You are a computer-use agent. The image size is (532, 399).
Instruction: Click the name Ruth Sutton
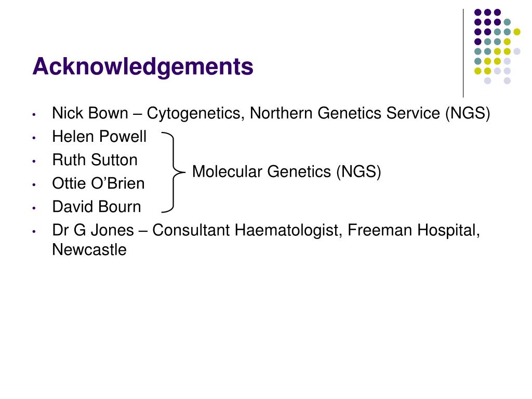tap(95, 160)
